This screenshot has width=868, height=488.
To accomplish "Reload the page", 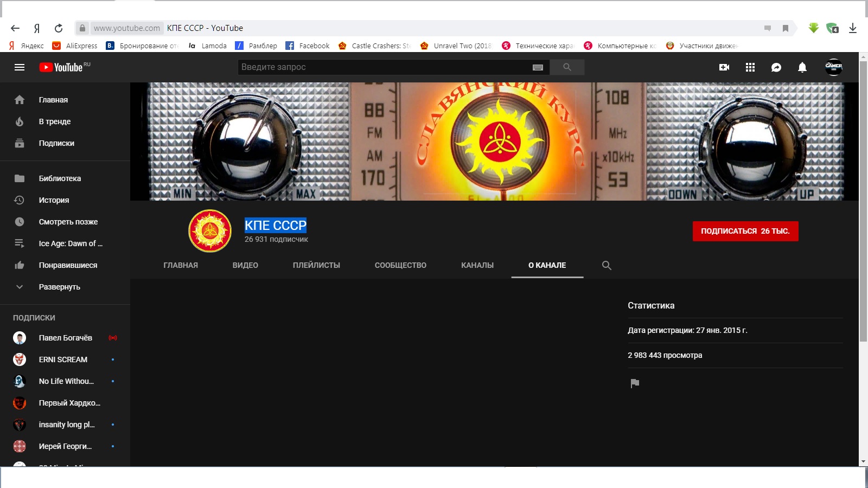I will [59, 28].
